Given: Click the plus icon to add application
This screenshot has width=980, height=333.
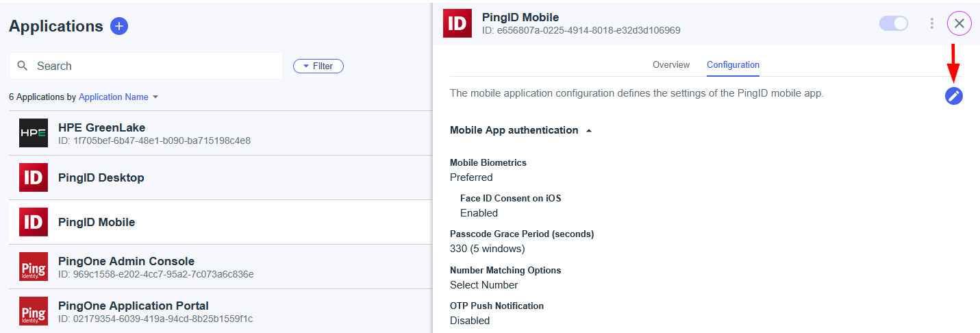Looking at the screenshot, I should click(119, 27).
